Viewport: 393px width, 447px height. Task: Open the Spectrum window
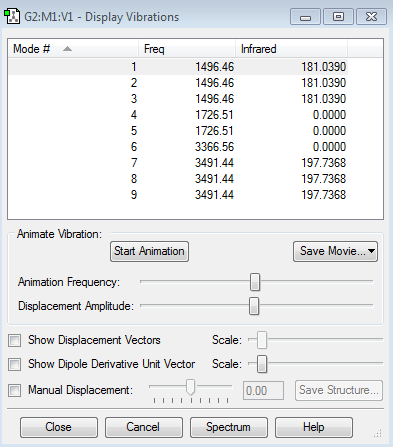pyautogui.click(x=229, y=427)
